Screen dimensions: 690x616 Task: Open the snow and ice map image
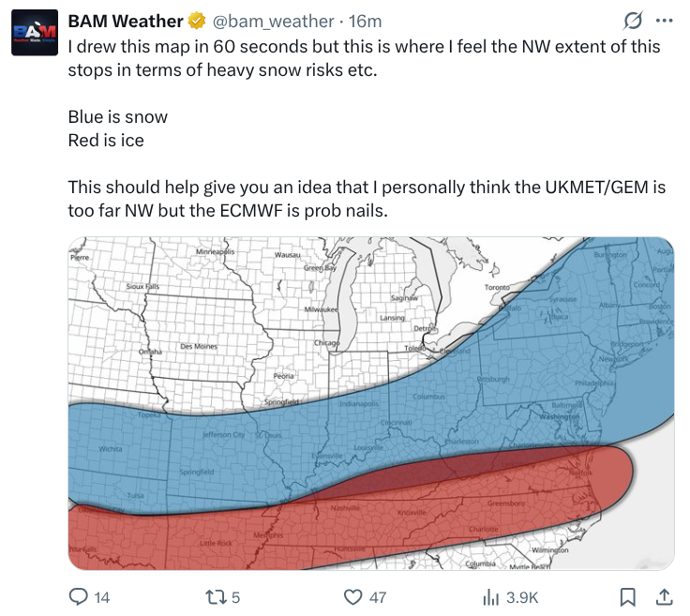point(370,403)
